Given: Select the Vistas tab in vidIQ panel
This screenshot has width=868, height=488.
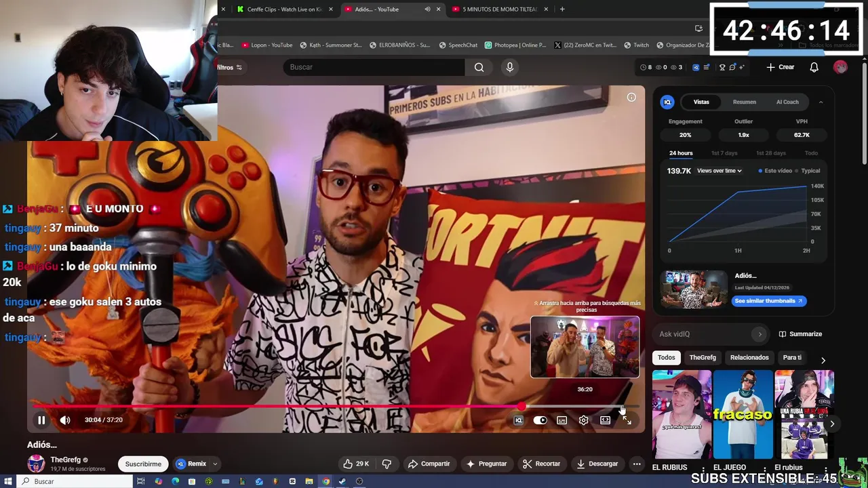Looking at the screenshot, I should 701,102.
